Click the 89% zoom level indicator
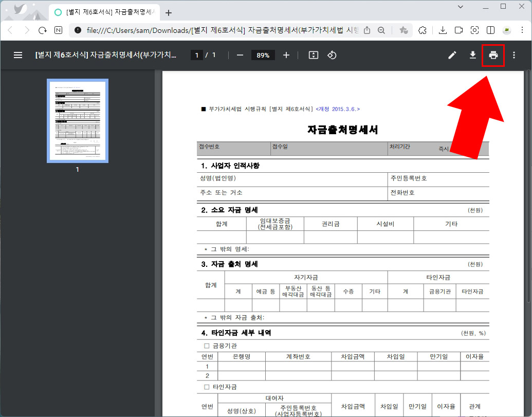The width and height of the screenshot is (532, 417). pos(263,55)
